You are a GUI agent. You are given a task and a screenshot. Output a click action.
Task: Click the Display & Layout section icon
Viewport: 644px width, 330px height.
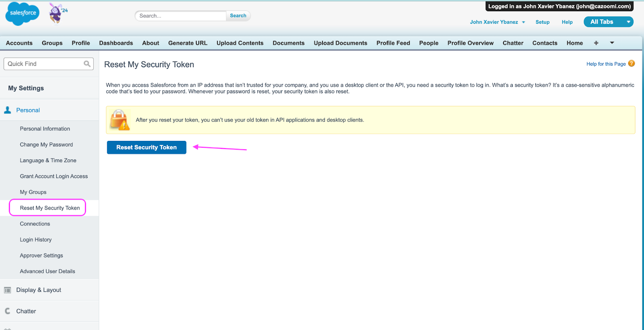(x=8, y=290)
